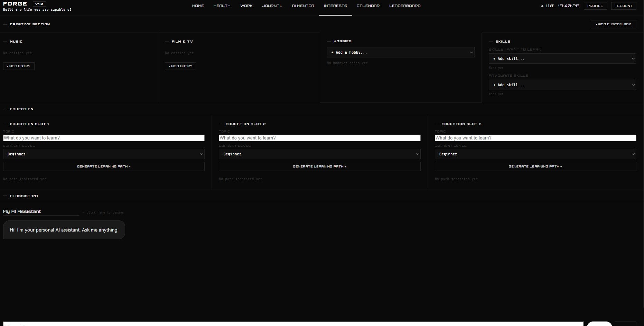Open Education Slot 2 level dropdown
The height and width of the screenshot is (326, 644).
(319, 154)
